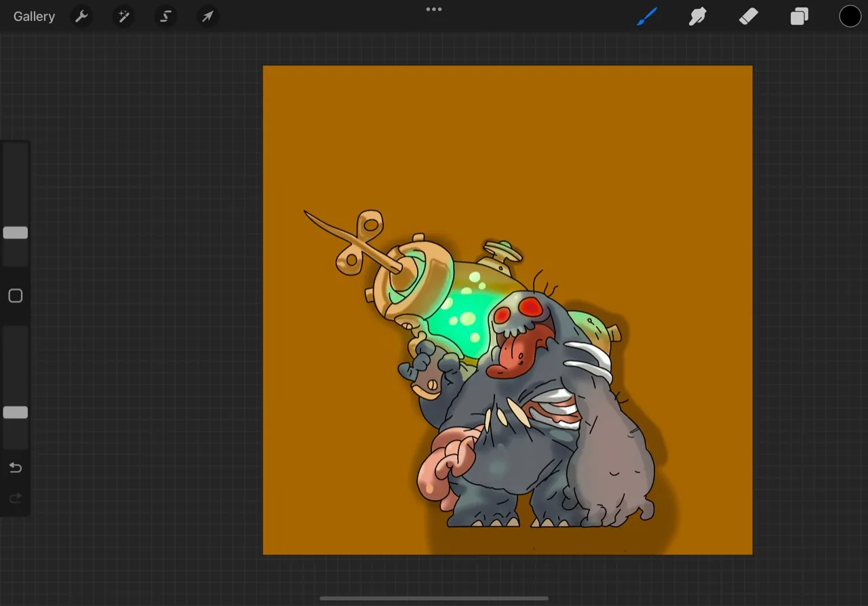
Task: Select the Eraser tool
Action: click(x=749, y=16)
